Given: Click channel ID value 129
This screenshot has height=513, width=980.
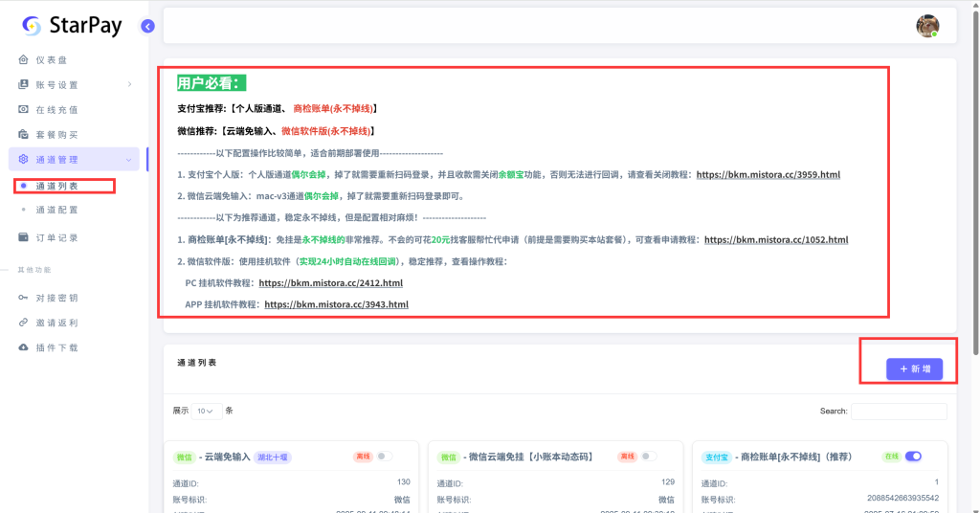Looking at the screenshot, I should [668, 481].
